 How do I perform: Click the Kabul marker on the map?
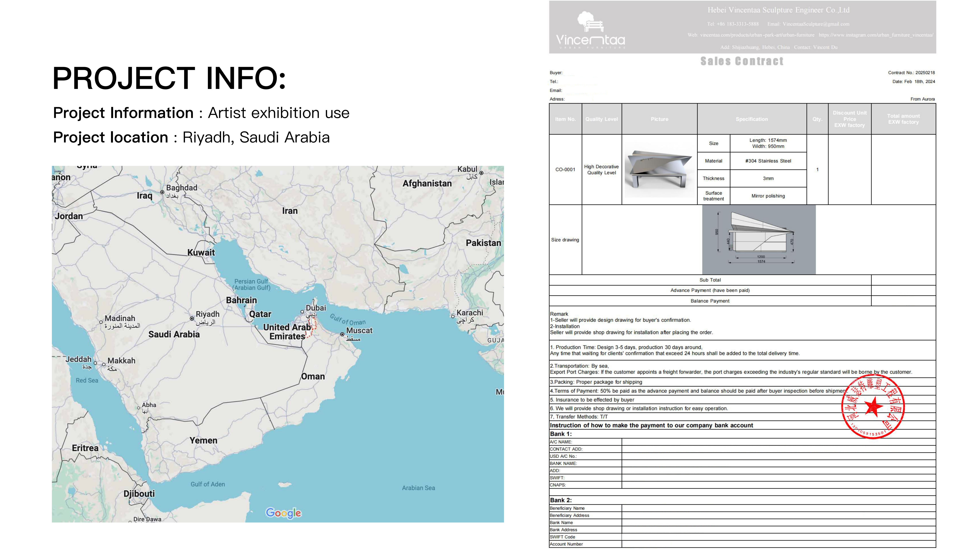(x=481, y=173)
